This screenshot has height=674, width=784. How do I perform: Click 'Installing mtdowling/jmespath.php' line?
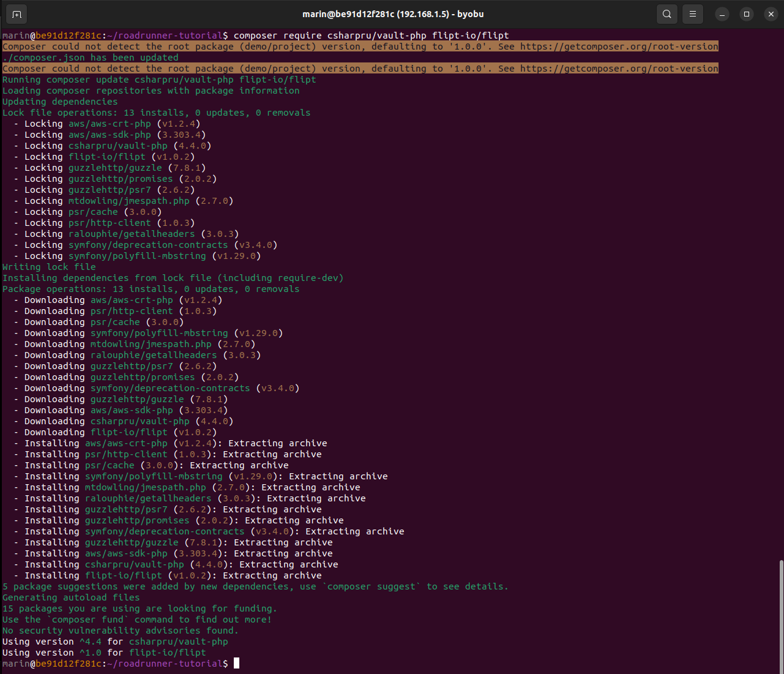pos(187,487)
